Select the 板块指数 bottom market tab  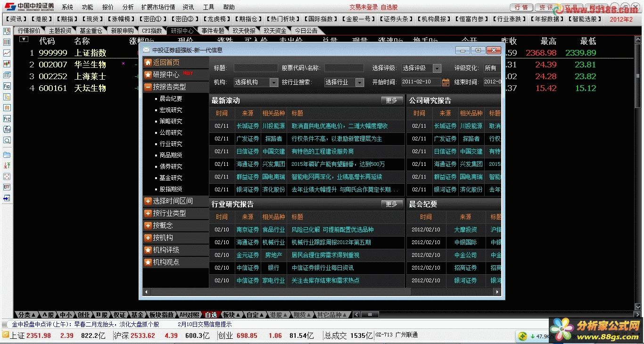pyautogui.click(x=162, y=315)
